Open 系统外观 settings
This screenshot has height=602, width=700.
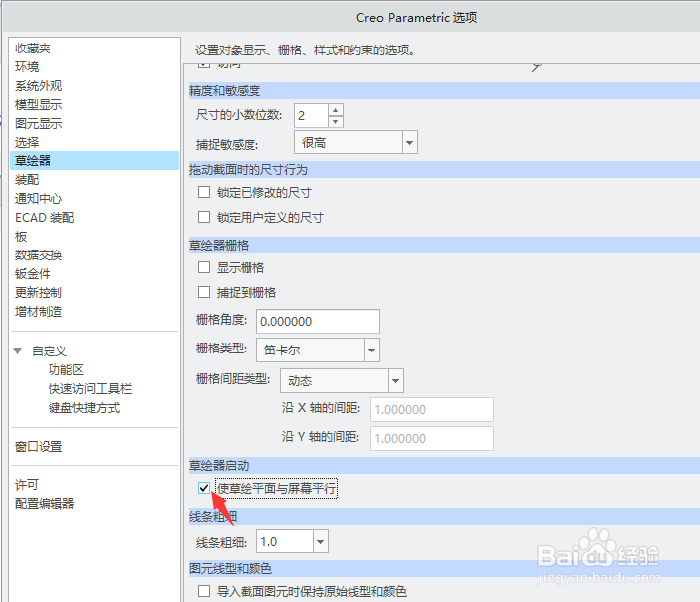[x=39, y=86]
